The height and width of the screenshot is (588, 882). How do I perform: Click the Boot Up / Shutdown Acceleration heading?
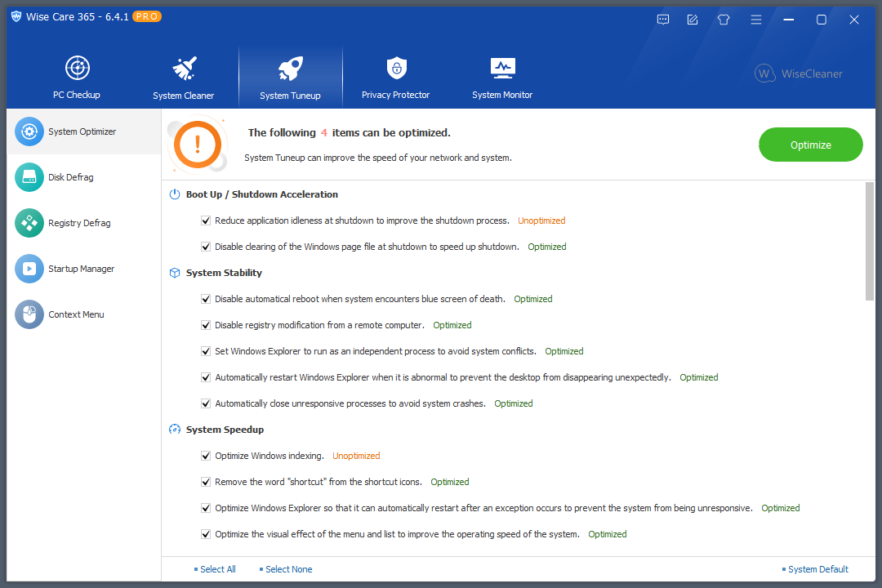click(x=262, y=194)
